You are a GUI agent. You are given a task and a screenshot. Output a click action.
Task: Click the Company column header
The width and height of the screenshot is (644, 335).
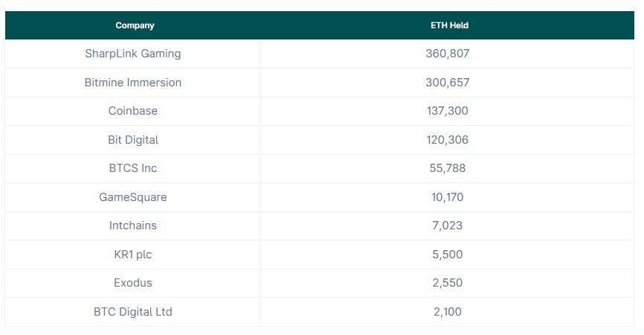tap(135, 25)
